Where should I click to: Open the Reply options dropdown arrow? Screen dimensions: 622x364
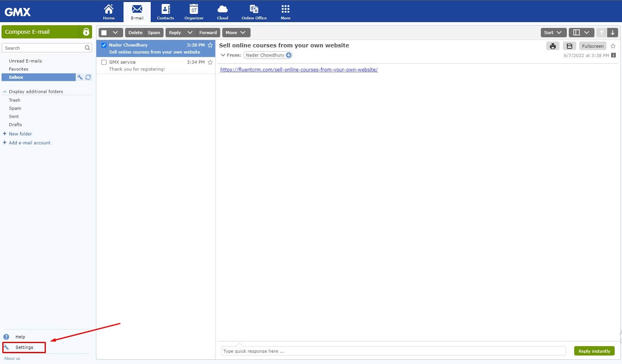point(190,33)
